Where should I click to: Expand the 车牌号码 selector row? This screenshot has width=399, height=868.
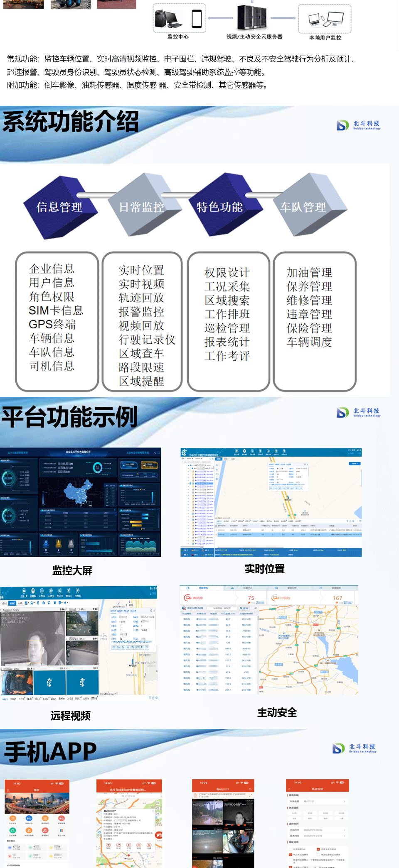[318, 801]
